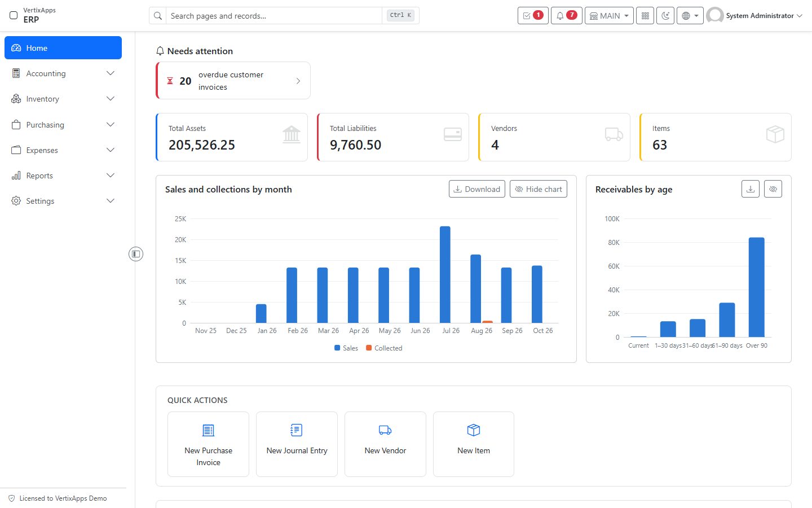
Task: Go to Home in the sidebar
Action: point(63,48)
